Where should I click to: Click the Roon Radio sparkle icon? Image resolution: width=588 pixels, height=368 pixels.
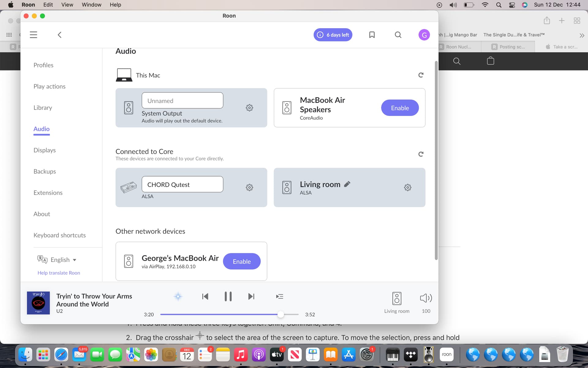[x=178, y=297]
